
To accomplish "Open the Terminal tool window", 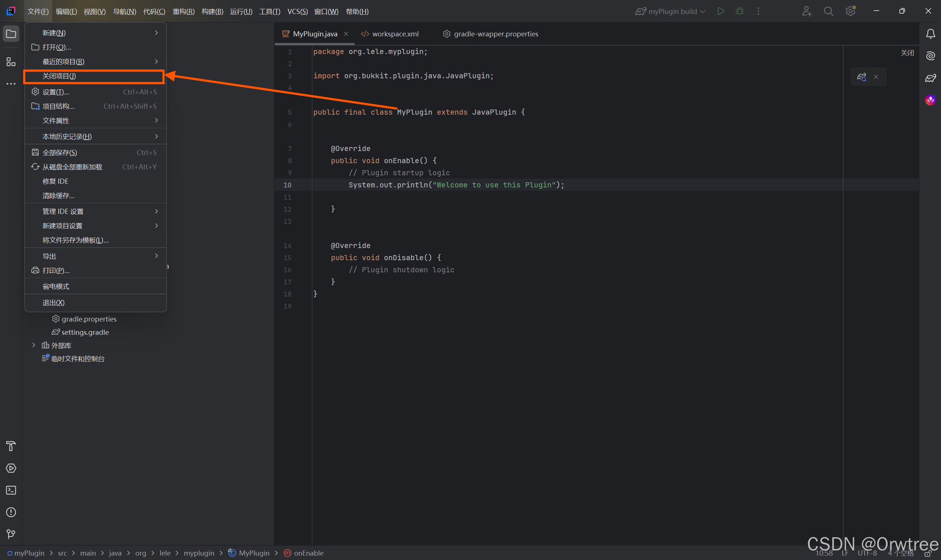I will 11,490.
